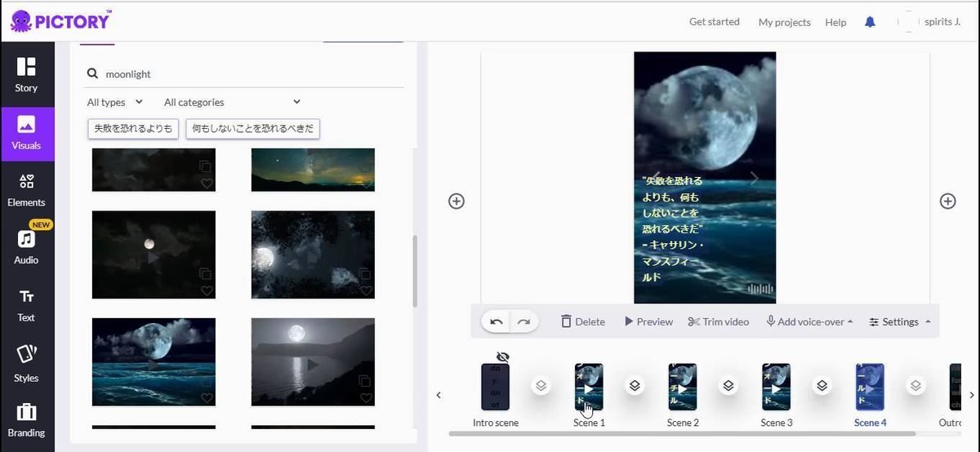
Task: Click the visuals list vertical scrollbar
Action: 415,272
